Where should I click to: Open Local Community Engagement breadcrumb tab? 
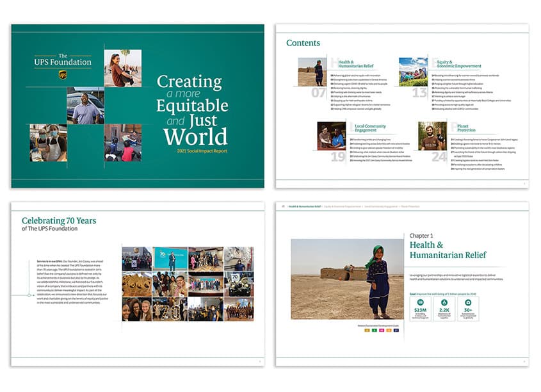coord(381,206)
